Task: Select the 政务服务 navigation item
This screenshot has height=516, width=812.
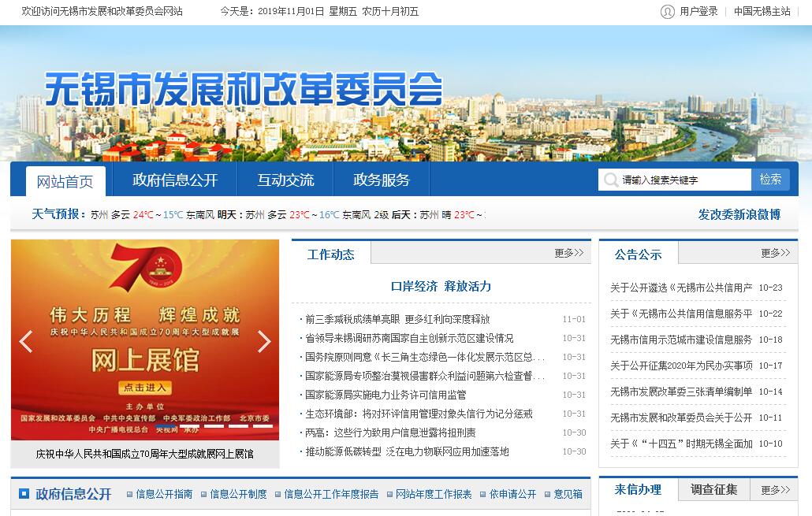Action: [382, 180]
